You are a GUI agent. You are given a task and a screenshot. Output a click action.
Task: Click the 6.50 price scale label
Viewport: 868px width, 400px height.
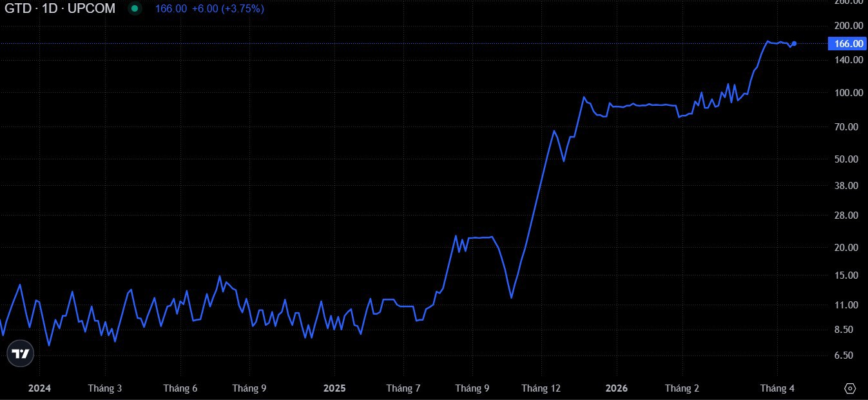[852, 355]
